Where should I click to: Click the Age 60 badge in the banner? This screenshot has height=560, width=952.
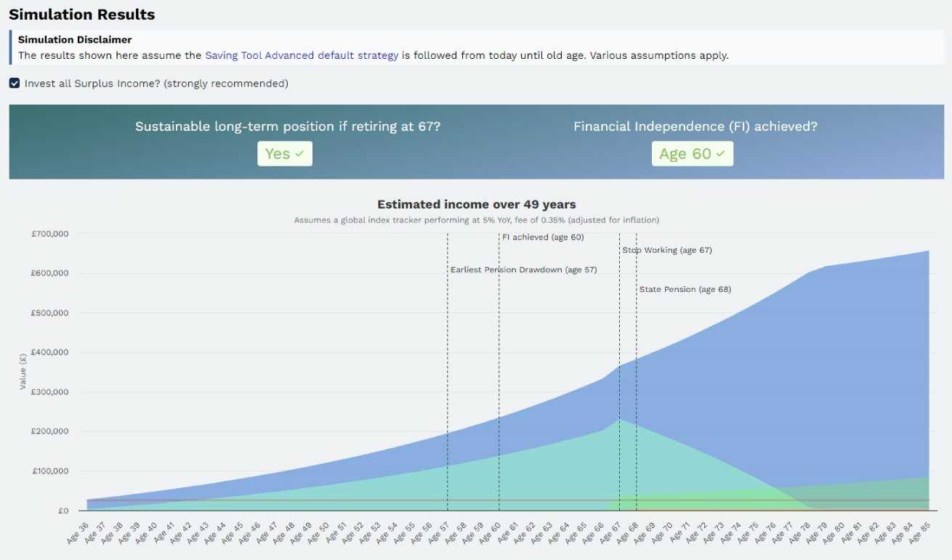692,153
